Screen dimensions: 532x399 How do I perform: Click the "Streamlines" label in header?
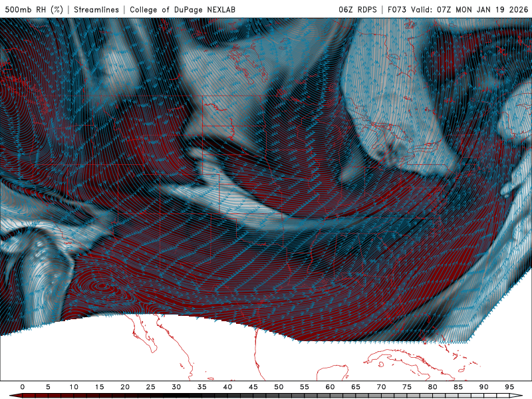pos(96,9)
